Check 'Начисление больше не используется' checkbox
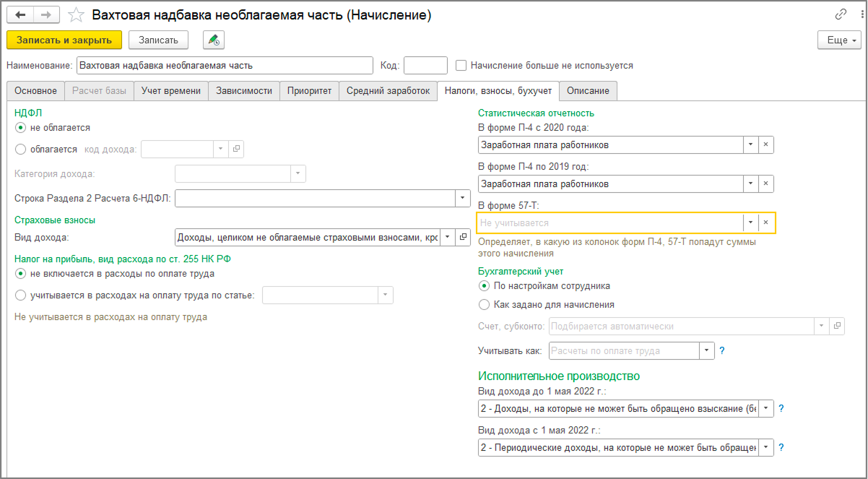 [461, 66]
